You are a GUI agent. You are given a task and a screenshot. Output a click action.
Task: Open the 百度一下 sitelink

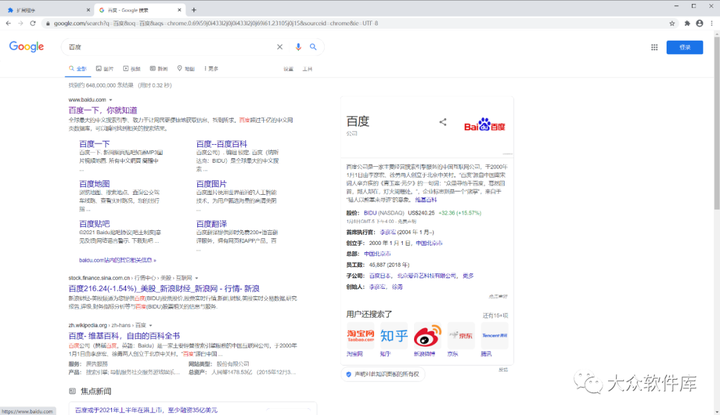[x=94, y=144]
